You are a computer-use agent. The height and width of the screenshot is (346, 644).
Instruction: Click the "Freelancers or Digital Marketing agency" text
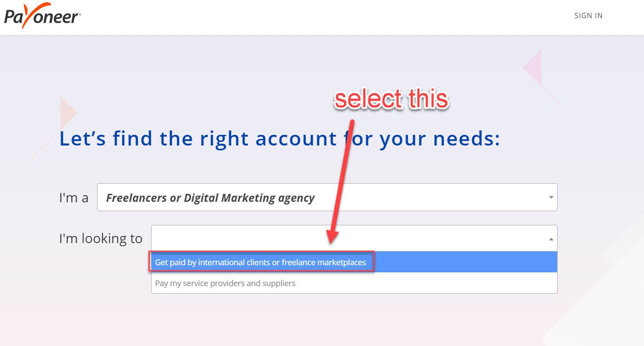(210, 198)
